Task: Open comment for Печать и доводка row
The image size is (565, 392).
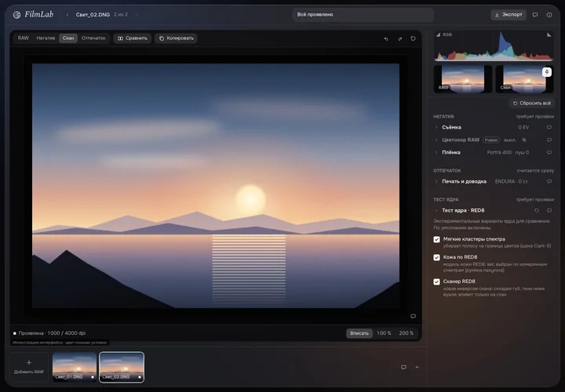Action: [549, 181]
